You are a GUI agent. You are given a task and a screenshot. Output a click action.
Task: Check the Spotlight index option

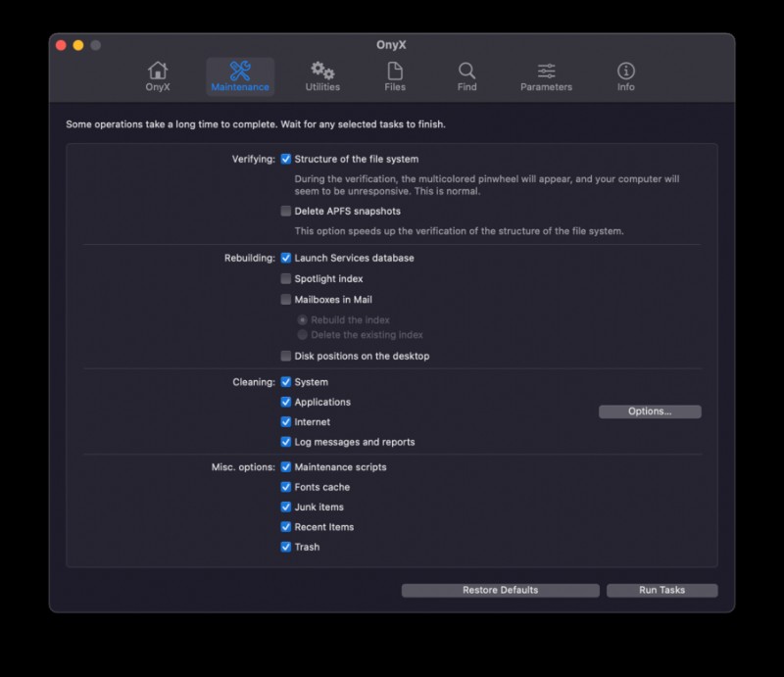tap(286, 278)
